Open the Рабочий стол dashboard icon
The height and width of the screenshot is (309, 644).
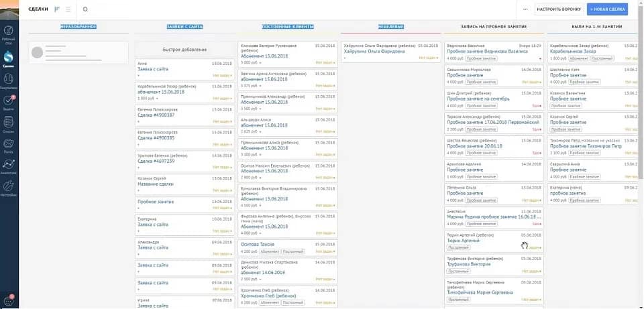pos(9,34)
